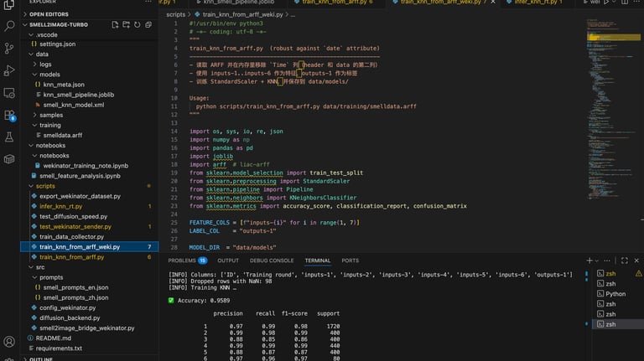Collapse the SMELL2IMAGE-TURBO root folder
Screen dimensions: 644x361
tap(59, 24)
